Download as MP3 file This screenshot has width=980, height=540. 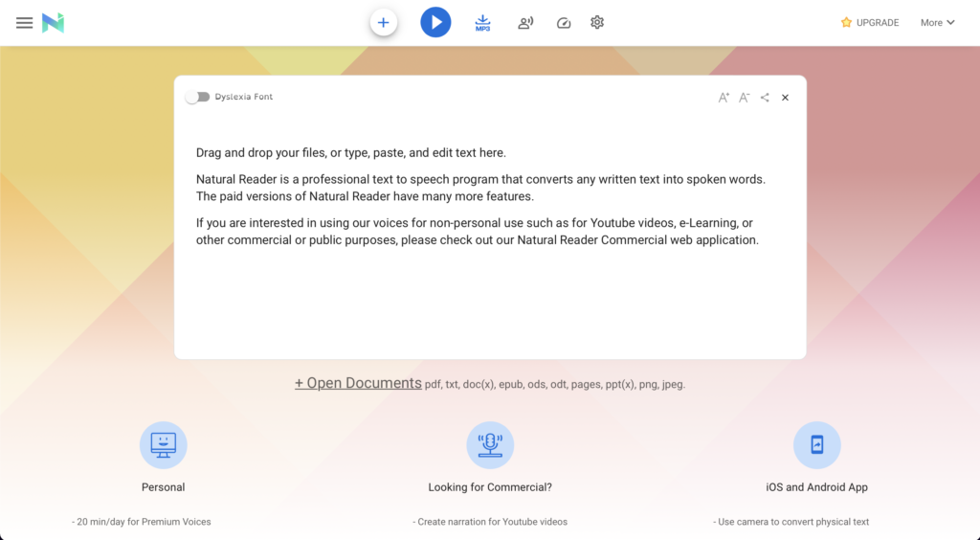pos(482,23)
